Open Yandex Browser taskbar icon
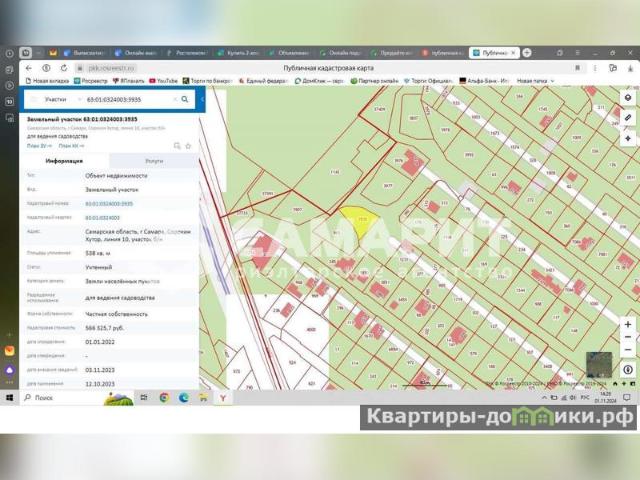Screen dimensions: 640x480 click(x=223, y=398)
